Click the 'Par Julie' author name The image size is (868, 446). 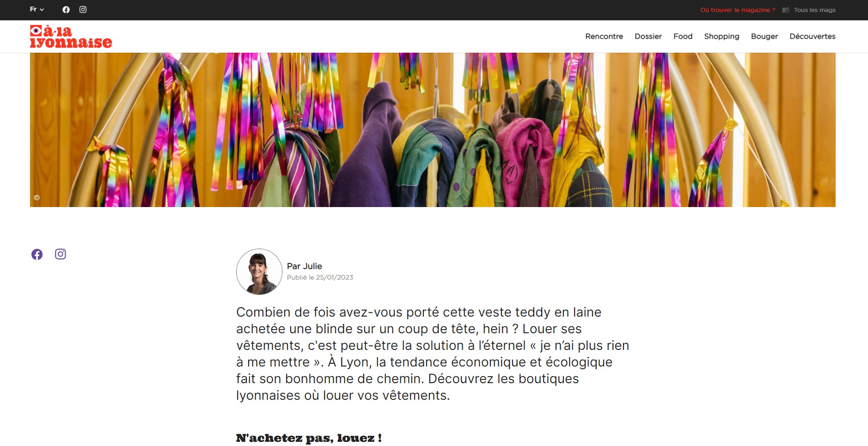tap(305, 266)
